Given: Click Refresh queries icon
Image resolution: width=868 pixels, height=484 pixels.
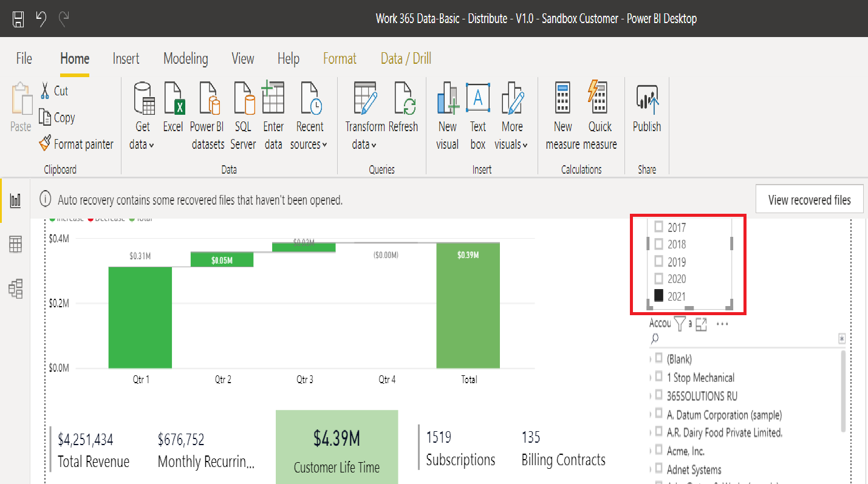Looking at the screenshot, I should [x=404, y=98].
